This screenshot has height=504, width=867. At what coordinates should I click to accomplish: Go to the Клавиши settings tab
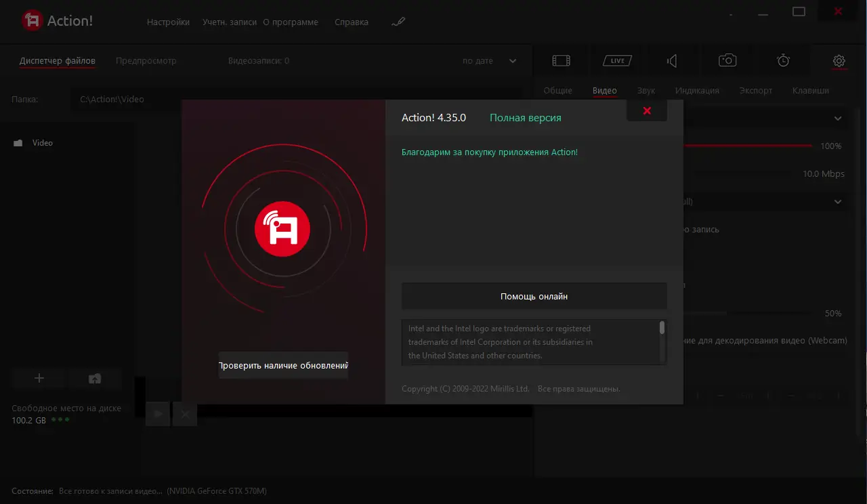(811, 91)
